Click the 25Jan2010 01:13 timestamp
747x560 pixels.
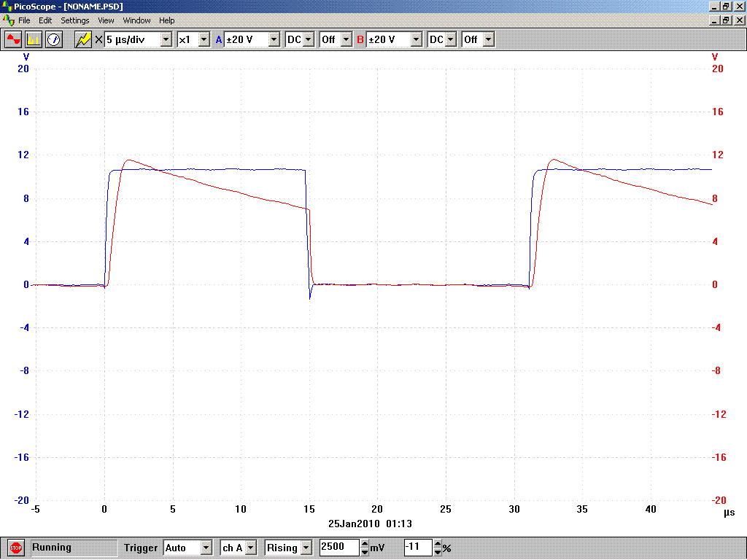tap(370, 524)
